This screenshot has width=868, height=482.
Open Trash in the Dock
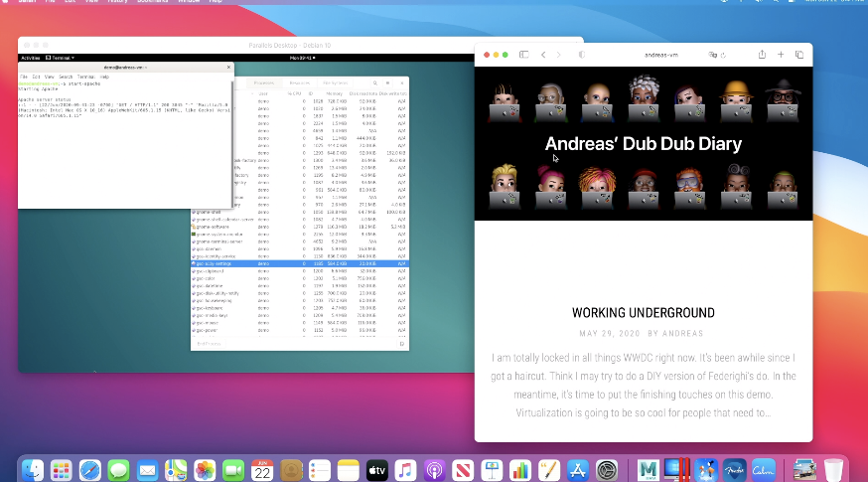[x=833, y=470]
